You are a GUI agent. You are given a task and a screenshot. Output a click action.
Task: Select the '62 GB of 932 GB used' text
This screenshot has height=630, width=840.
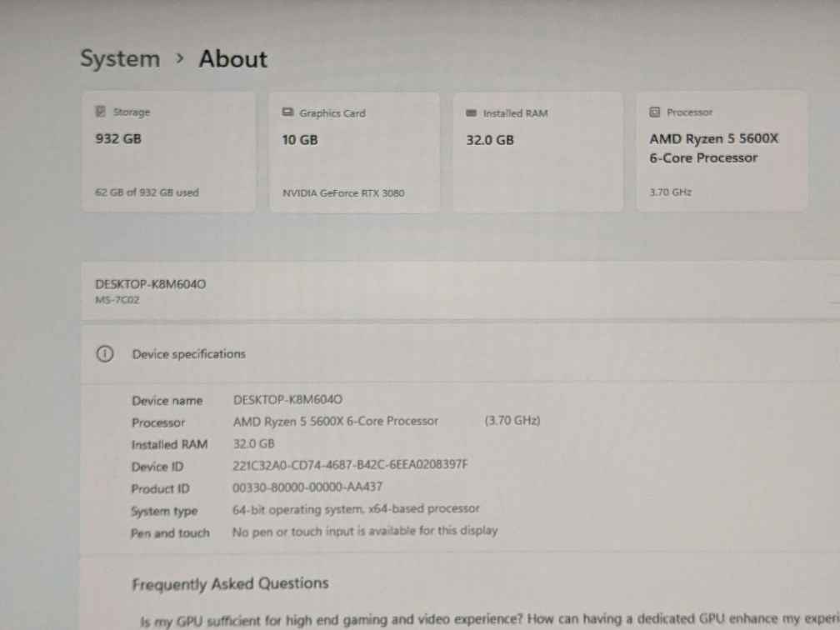coord(147,192)
